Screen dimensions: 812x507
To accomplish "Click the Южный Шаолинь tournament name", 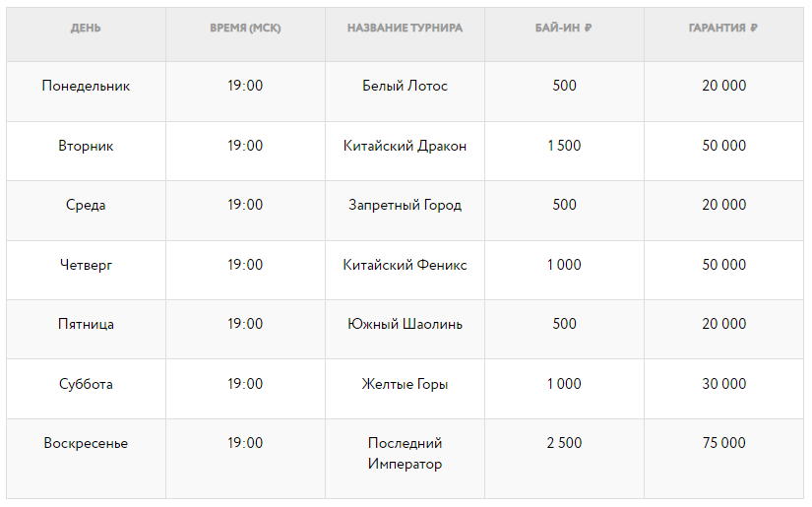I will pyautogui.click(x=405, y=324).
